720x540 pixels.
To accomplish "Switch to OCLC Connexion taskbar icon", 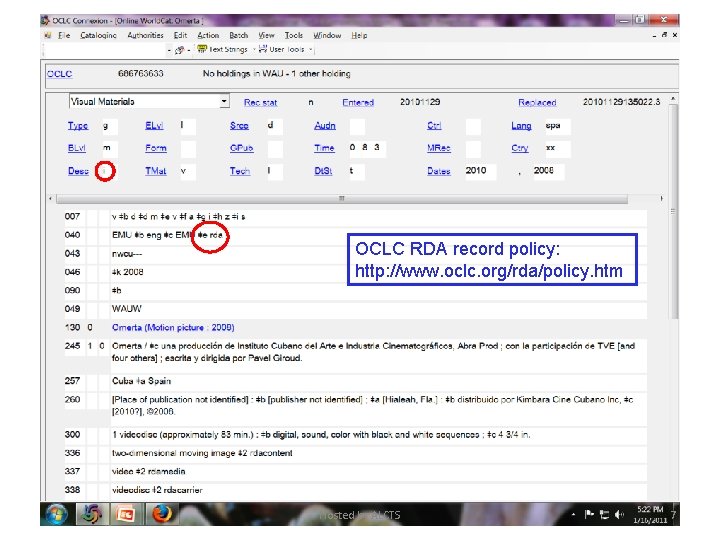I will tap(91, 514).
